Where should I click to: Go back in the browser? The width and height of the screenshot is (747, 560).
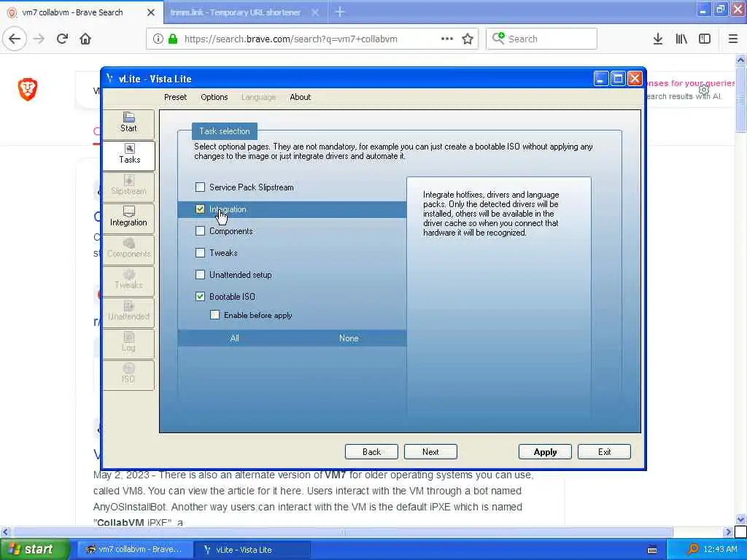tap(15, 39)
